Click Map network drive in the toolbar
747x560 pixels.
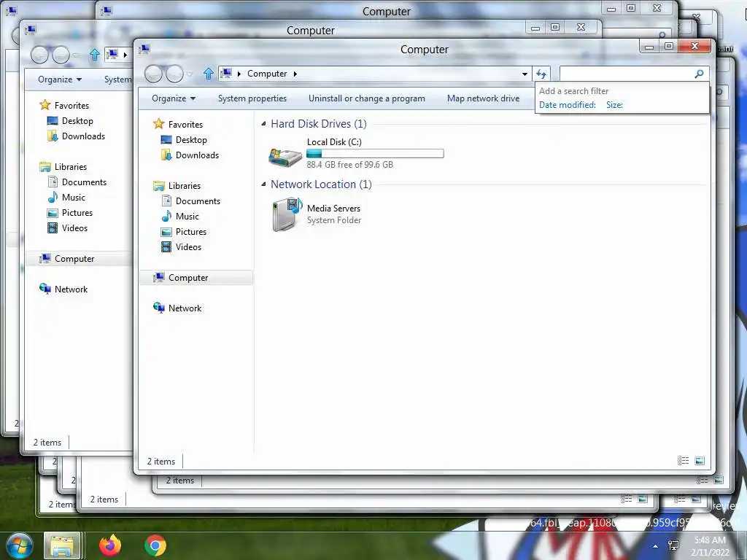point(483,98)
